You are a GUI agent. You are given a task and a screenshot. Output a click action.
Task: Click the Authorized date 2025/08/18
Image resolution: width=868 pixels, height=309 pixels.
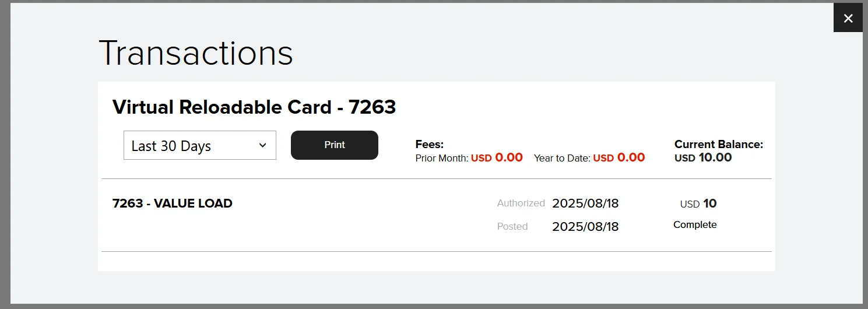585,203
